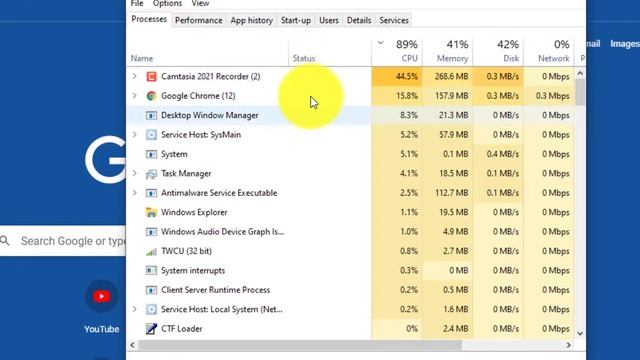This screenshot has height=360, width=640.
Task: Click the Client Server Runtime Process icon
Action: click(151, 290)
